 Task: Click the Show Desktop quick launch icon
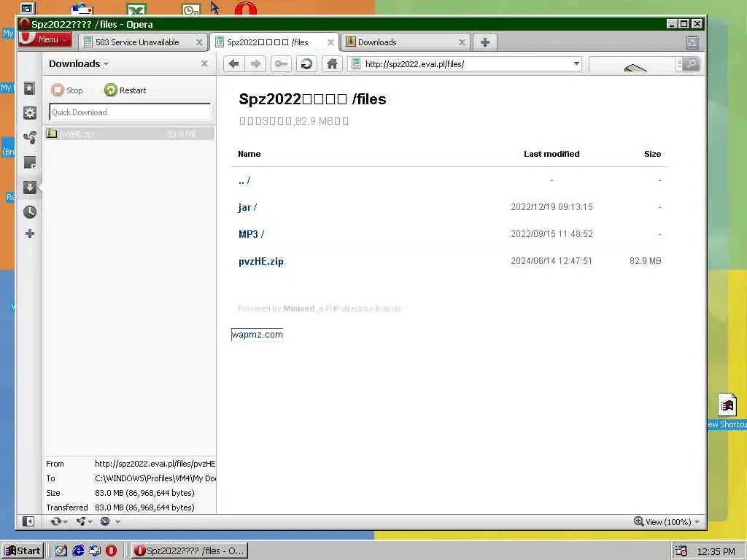(x=61, y=551)
